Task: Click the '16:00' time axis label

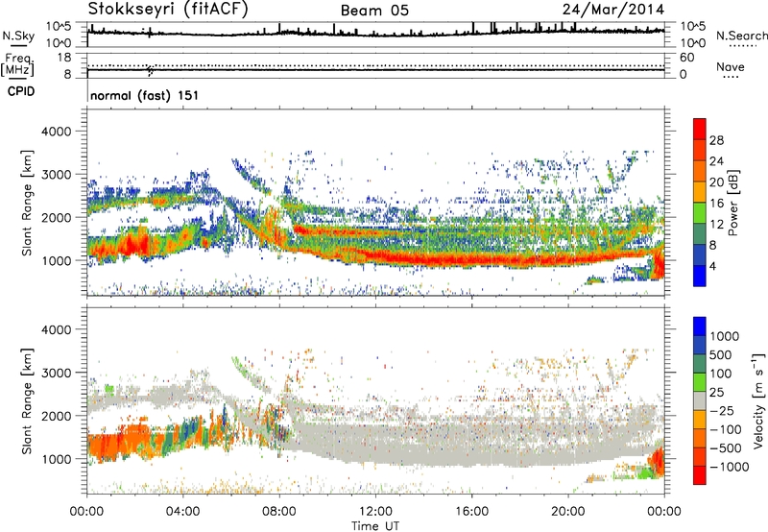Action: tap(471, 512)
